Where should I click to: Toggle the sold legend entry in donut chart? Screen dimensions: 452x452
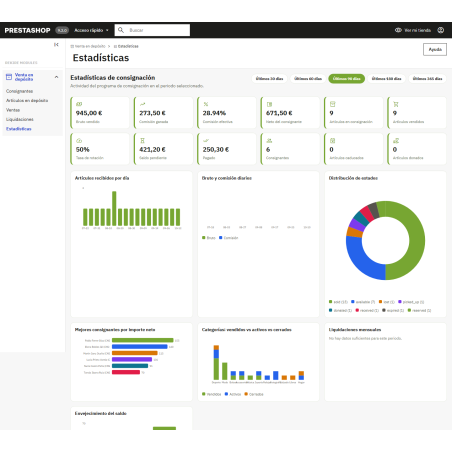tap(338, 302)
